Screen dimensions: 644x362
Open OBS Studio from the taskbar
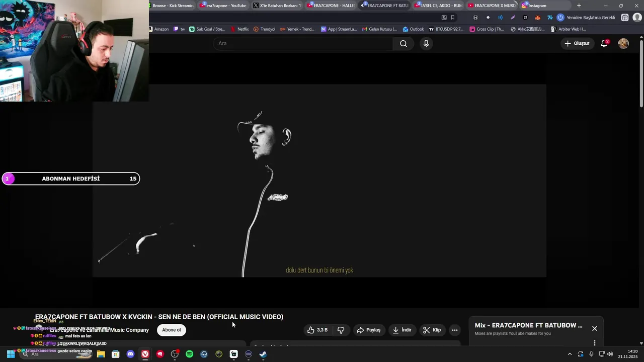click(x=175, y=354)
